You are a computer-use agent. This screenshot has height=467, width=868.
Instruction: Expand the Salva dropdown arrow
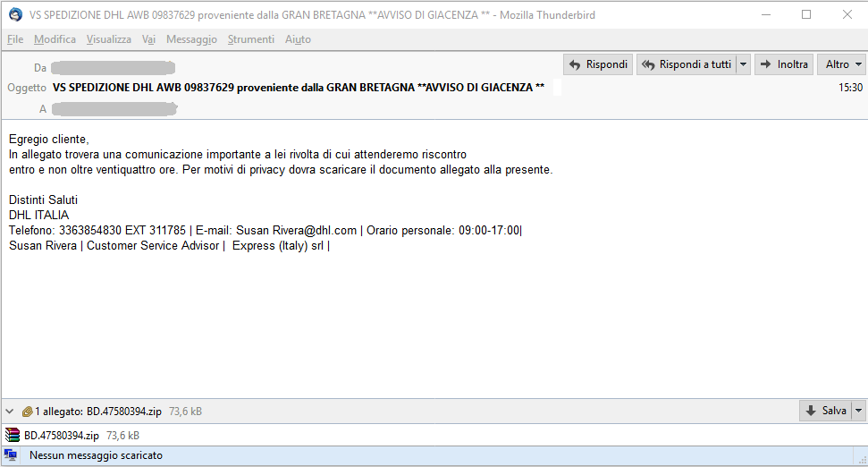pyautogui.click(x=859, y=411)
